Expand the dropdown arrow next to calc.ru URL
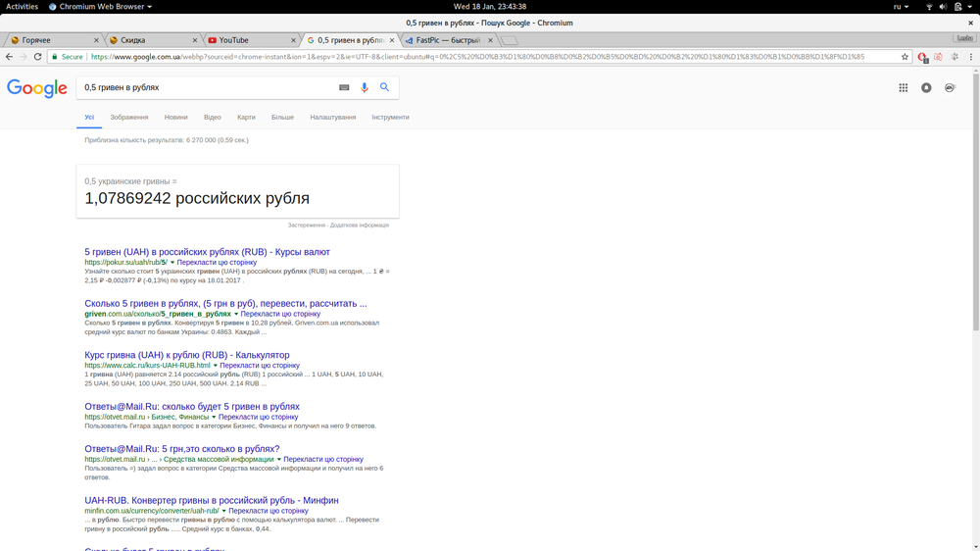The image size is (980, 551). click(215, 366)
